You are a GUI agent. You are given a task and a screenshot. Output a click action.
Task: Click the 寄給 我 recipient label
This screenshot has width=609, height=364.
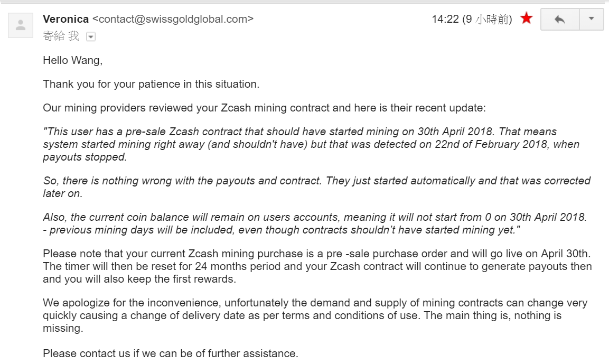click(x=61, y=36)
